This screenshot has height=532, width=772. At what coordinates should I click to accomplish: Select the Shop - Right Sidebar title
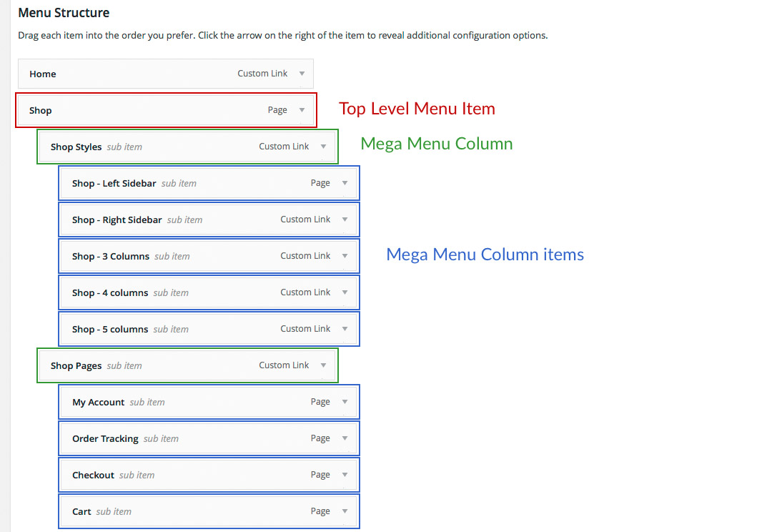[x=117, y=220]
